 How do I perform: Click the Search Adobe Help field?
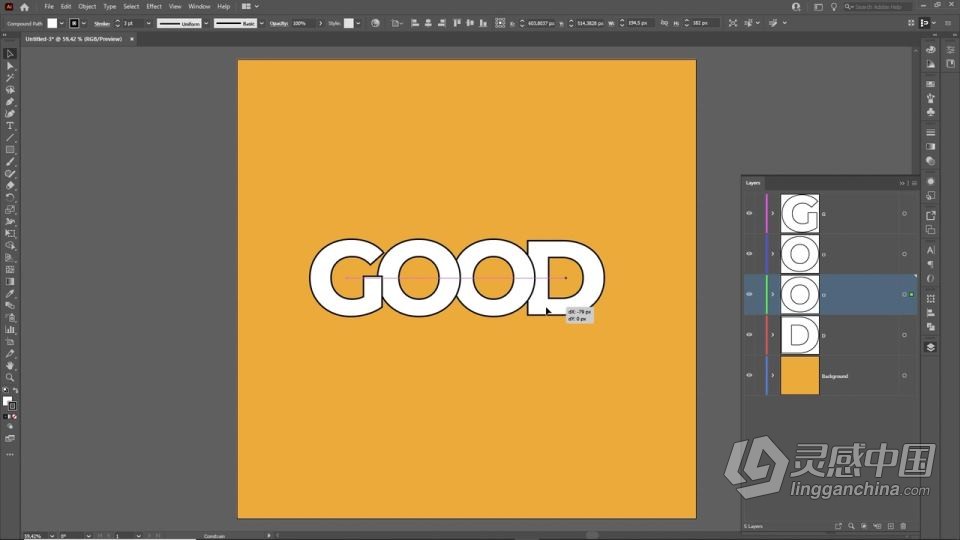tap(879, 7)
